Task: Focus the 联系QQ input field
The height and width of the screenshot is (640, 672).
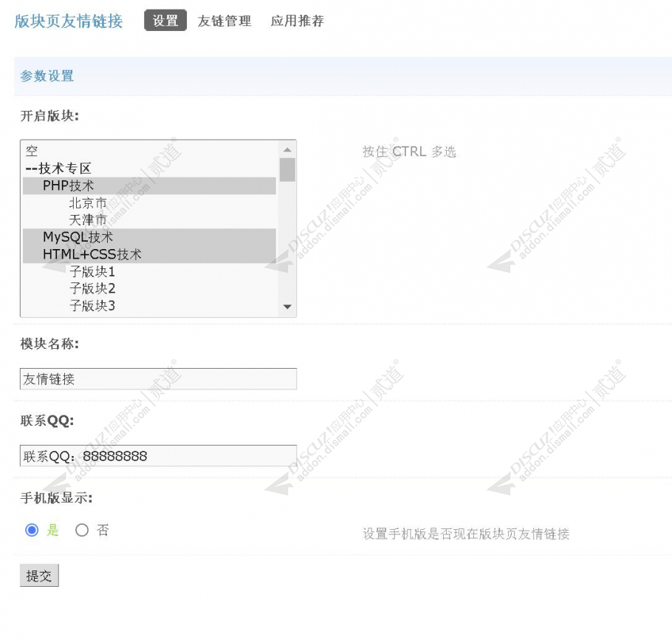Action: click(158, 455)
